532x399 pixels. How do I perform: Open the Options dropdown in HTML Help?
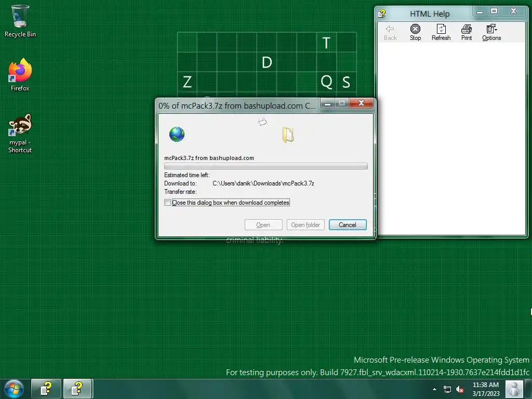pos(491,33)
